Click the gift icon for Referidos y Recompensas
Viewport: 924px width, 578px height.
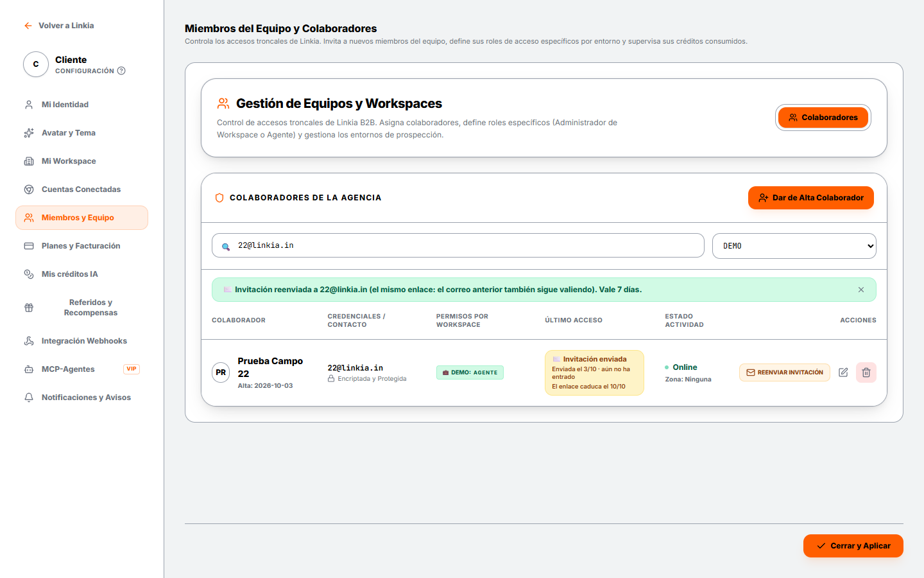pyautogui.click(x=29, y=308)
